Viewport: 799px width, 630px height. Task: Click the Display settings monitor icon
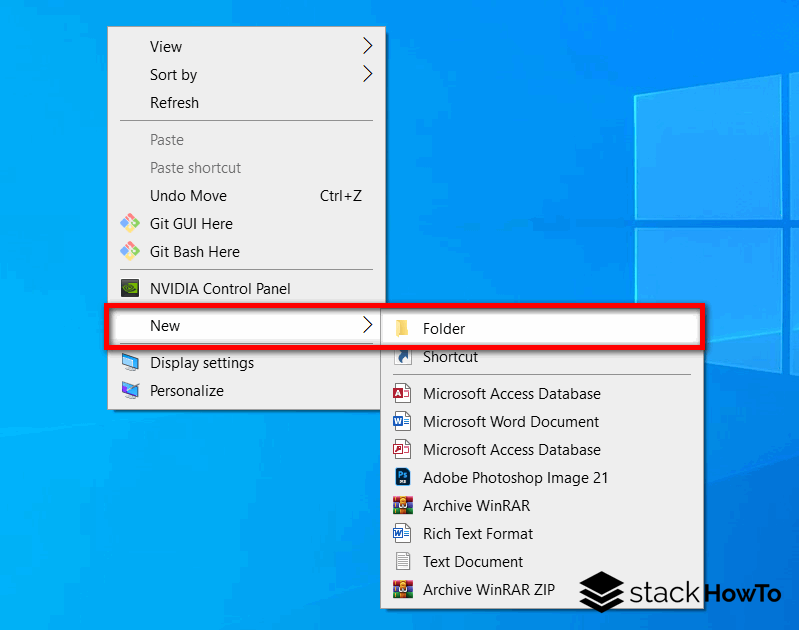coord(130,362)
